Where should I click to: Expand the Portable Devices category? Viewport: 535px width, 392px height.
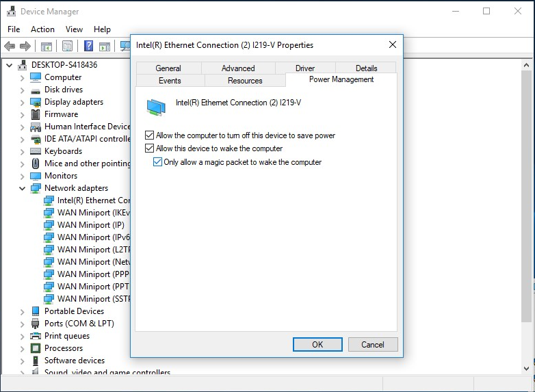22,312
